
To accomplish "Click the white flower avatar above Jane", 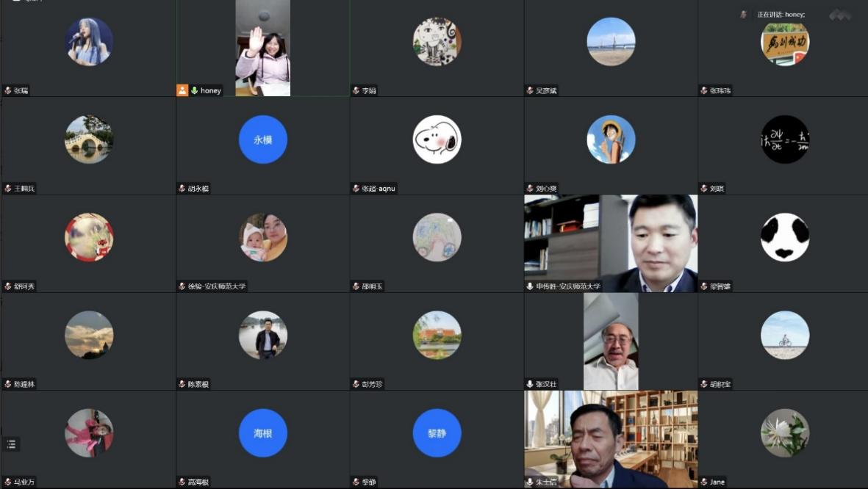I will point(784,433).
